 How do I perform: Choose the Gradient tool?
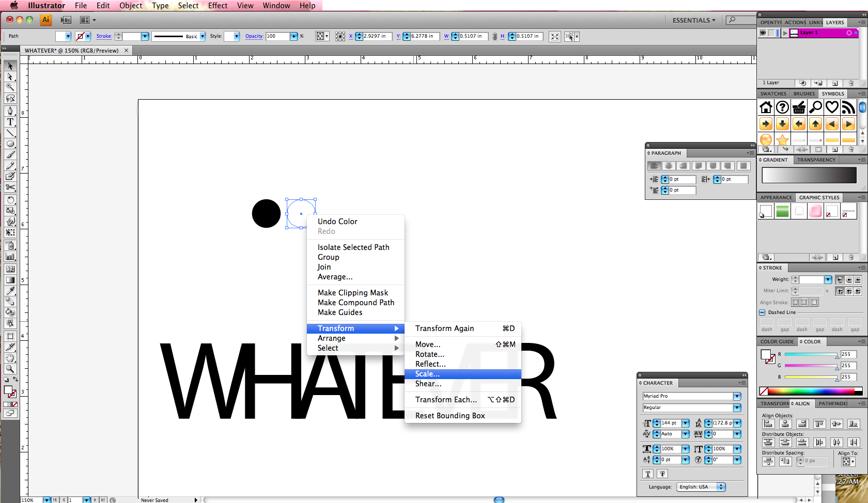[x=10, y=280]
